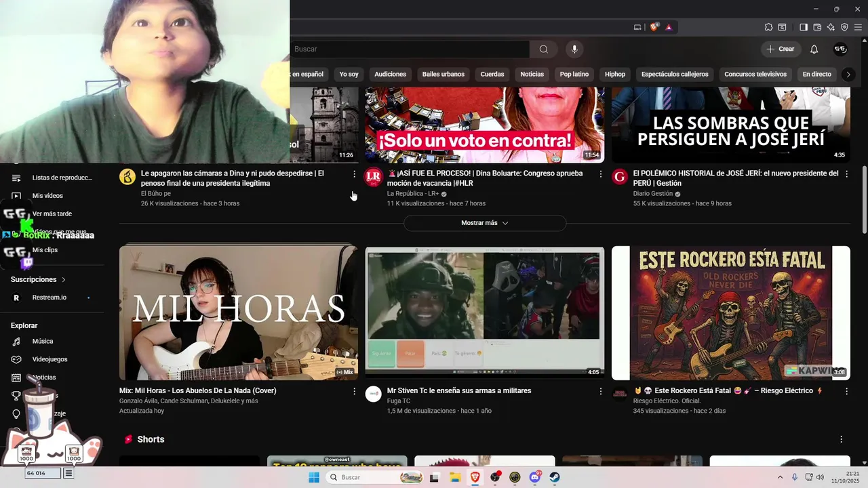
Task: Open the GG account avatar menu
Action: pos(840,49)
